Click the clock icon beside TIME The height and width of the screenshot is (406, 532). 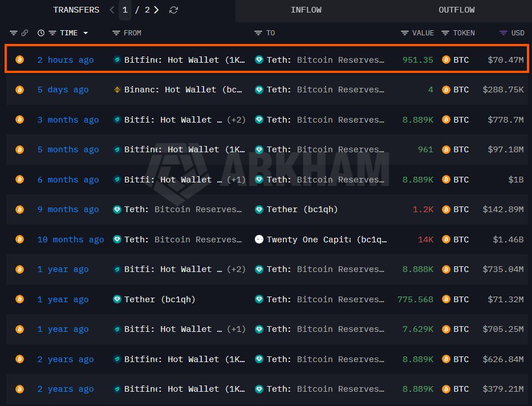pyautogui.click(x=41, y=33)
